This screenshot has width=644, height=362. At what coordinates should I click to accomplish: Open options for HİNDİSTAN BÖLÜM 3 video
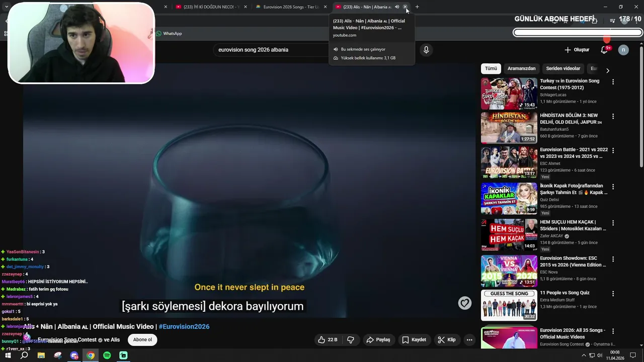coord(613,117)
